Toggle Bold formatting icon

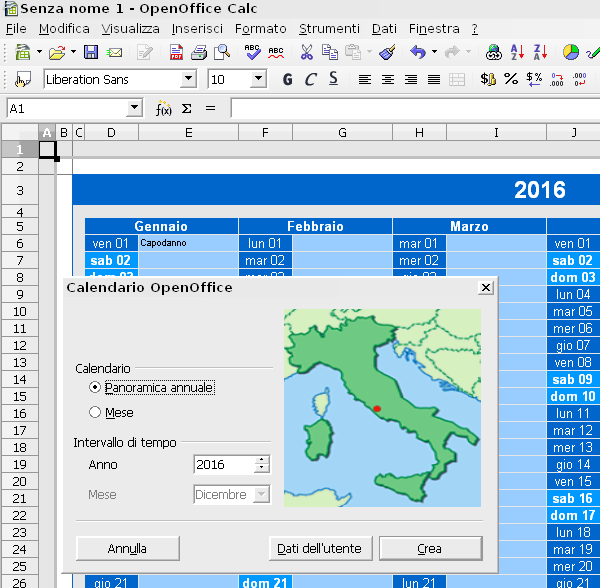coord(288,79)
